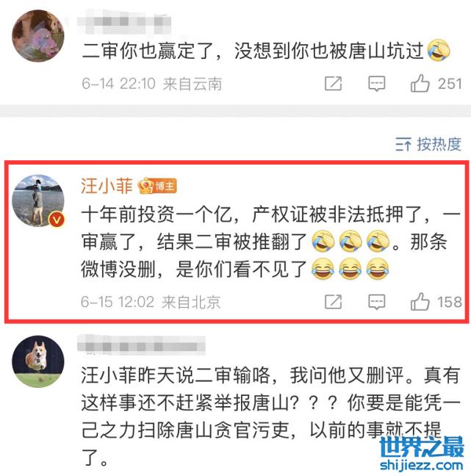Select the comment text about 唐山贪官污吏
Viewport: 471px width, 476px height.
(x=270, y=416)
